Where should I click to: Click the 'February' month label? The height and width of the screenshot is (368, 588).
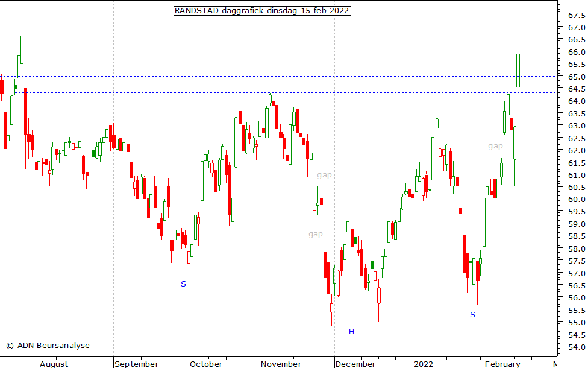[502, 364]
